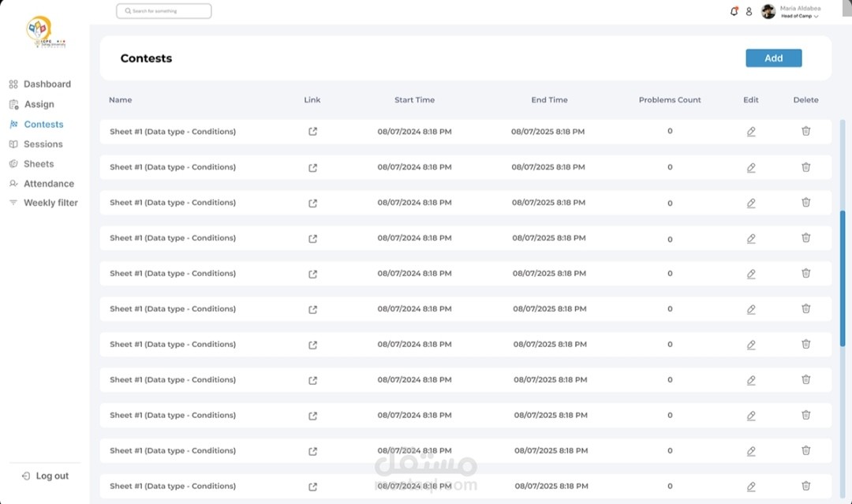Expand the Head of Camp dropdown
The height and width of the screenshot is (504, 852).
[x=816, y=17]
